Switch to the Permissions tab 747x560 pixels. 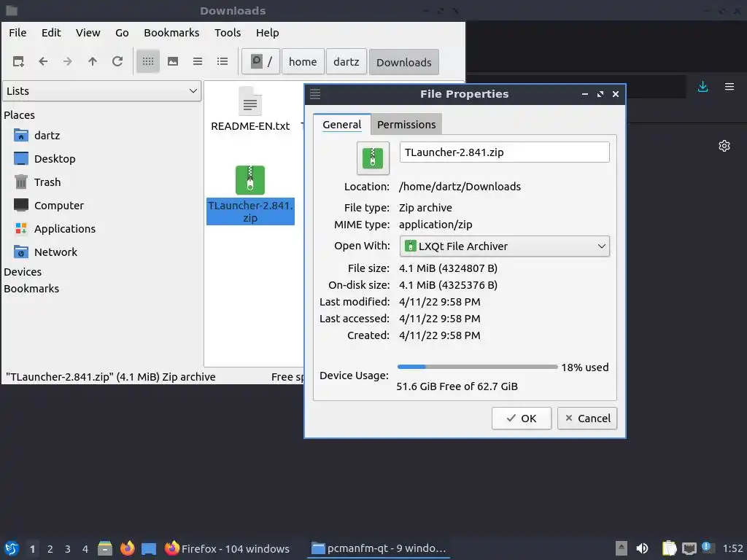tap(406, 125)
